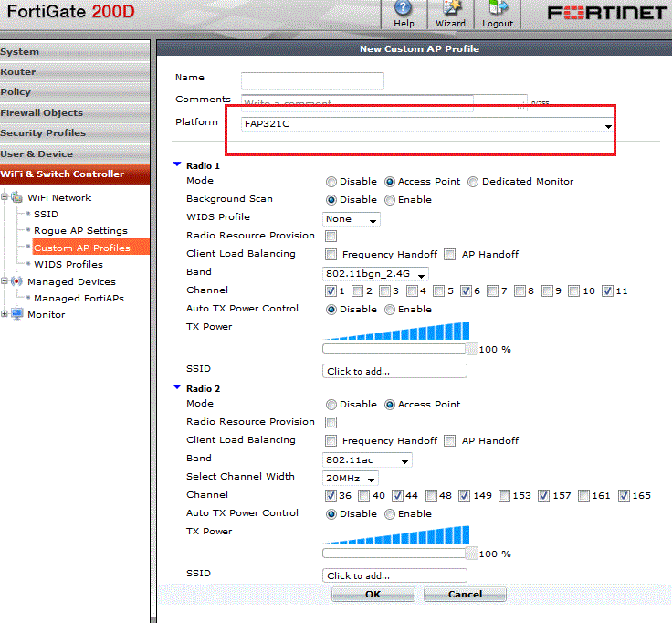Open Radio 1 Band 802.11bgn_2.4G dropdown
Viewport: 672px width, 623px height.
pyautogui.click(x=375, y=273)
